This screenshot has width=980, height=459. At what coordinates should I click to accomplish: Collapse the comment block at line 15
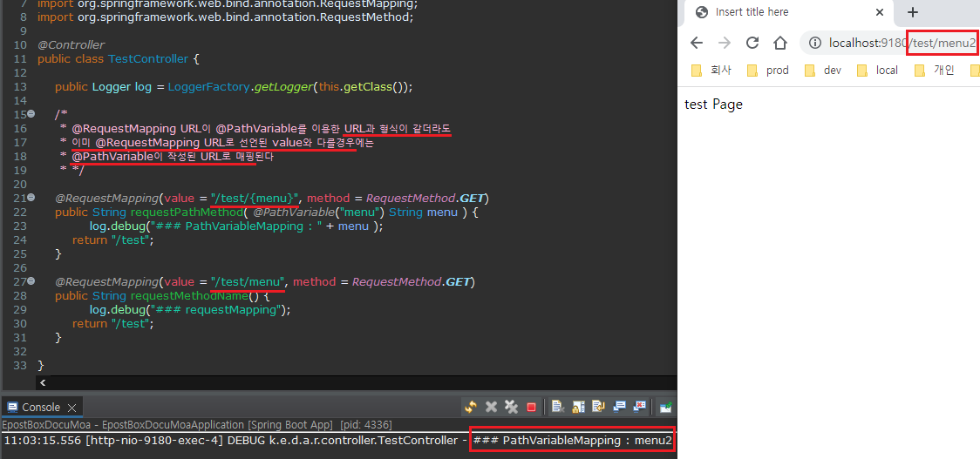tap(31, 113)
